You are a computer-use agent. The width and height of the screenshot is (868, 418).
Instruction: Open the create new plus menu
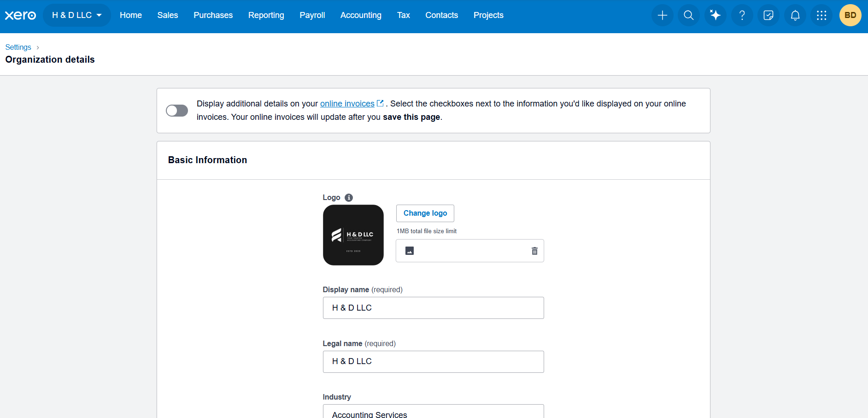663,15
